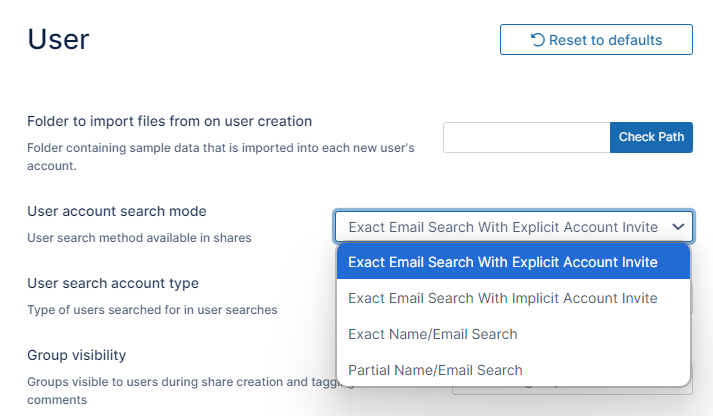
Task: Click the Folder to import files label
Action: [x=170, y=121]
